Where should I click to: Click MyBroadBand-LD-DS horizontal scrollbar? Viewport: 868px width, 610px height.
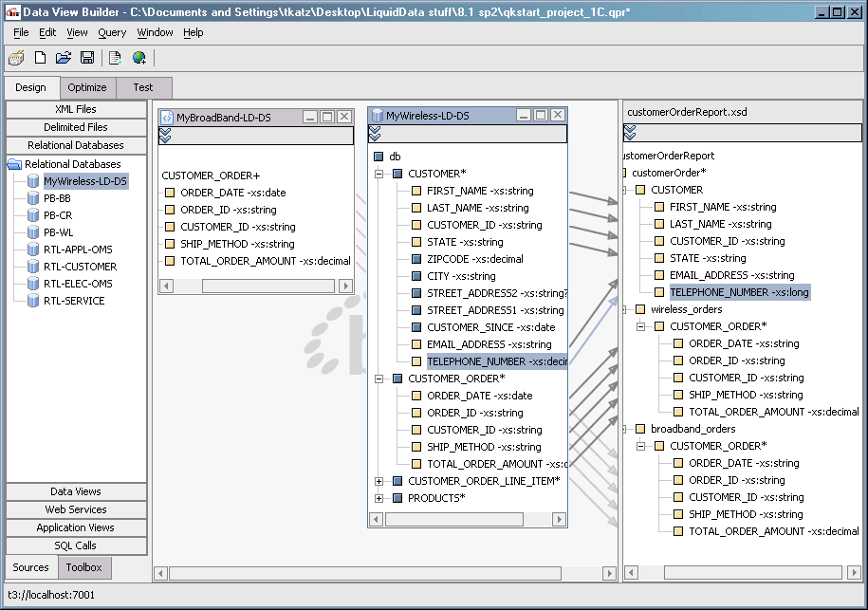click(x=256, y=287)
